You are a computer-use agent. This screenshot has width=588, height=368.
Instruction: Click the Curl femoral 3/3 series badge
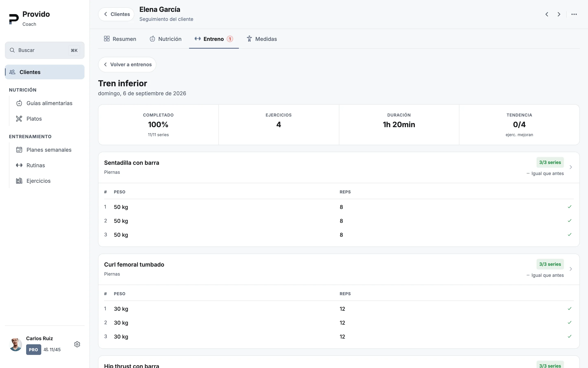tap(550, 264)
